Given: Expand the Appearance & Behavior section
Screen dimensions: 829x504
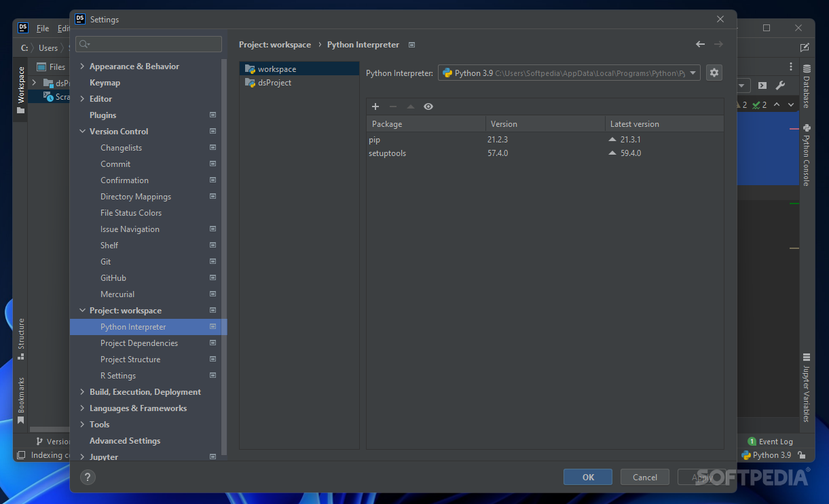Looking at the screenshot, I should pyautogui.click(x=82, y=66).
